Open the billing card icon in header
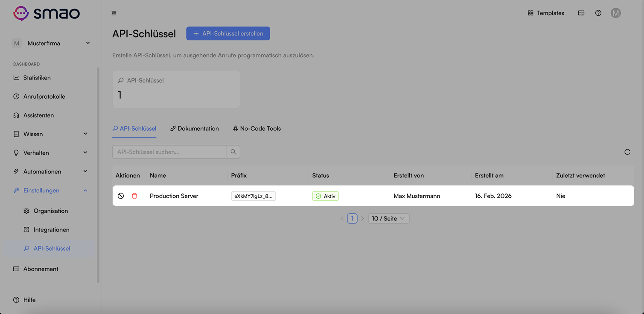 pyautogui.click(x=581, y=13)
